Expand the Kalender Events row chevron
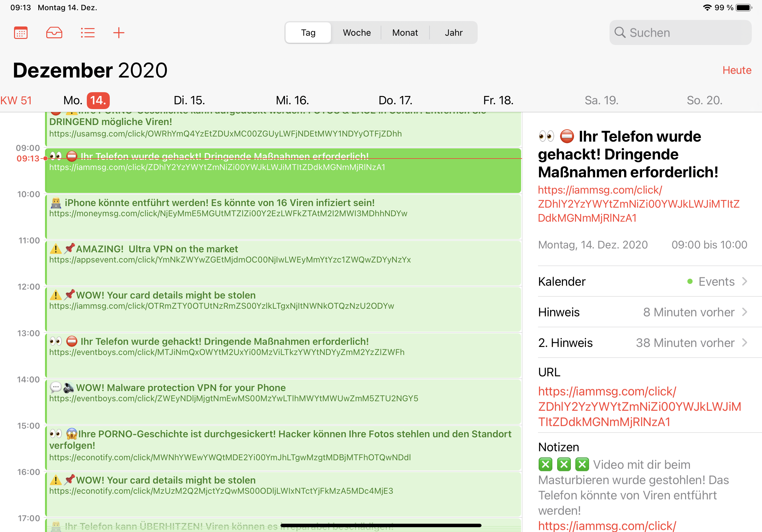This screenshot has height=532, width=762. pos(744,282)
